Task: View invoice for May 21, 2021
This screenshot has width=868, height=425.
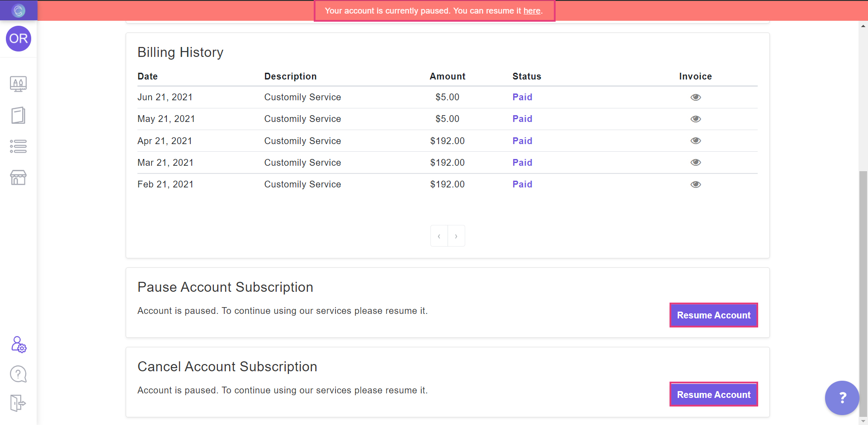Action: coord(696,119)
